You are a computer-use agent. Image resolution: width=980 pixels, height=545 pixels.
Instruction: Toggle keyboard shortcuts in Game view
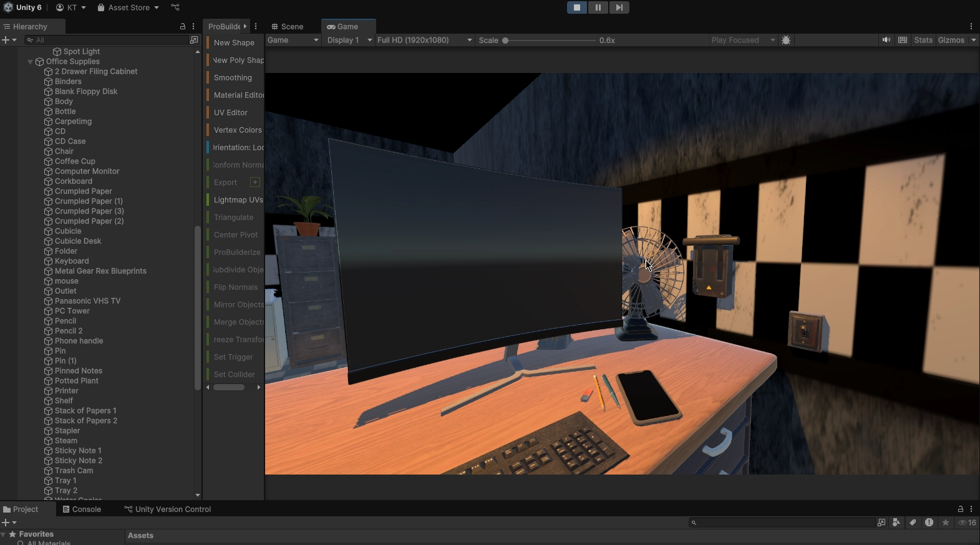(903, 40)
